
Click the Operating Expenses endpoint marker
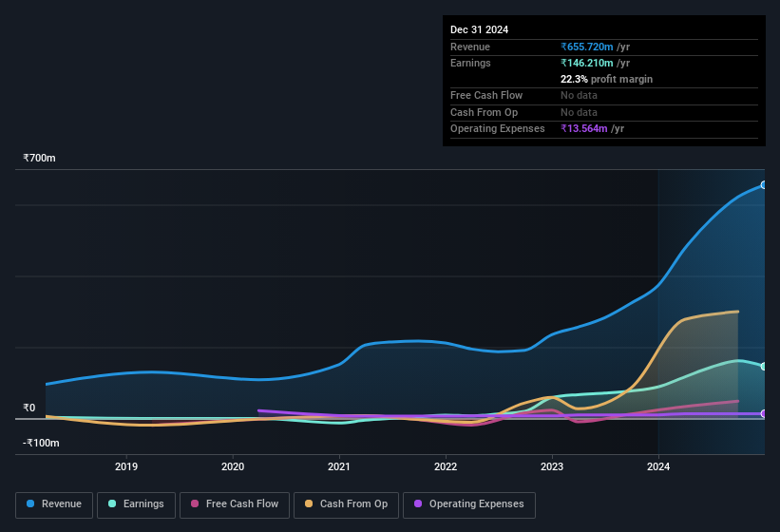(764, 413)
